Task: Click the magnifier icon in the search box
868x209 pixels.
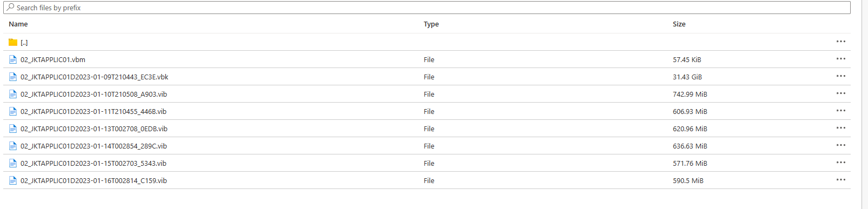Action: tap(10, 8)
